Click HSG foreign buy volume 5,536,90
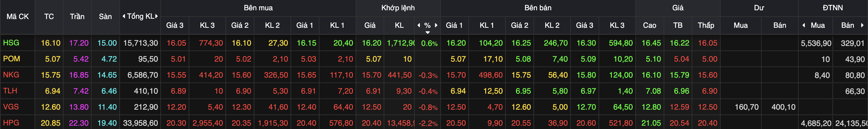 click(816, 44)
